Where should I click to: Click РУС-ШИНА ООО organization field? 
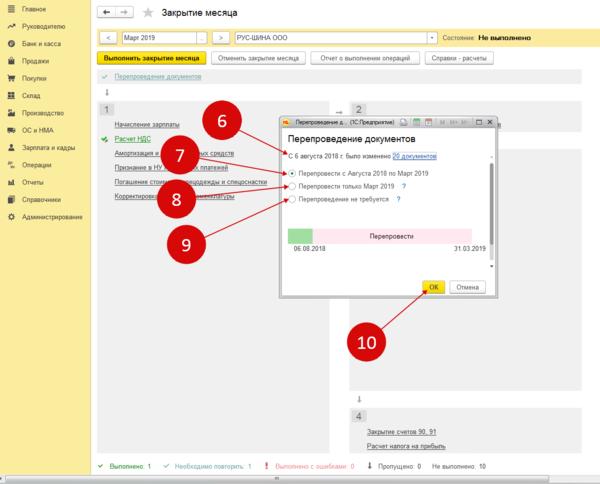(331, 38)
